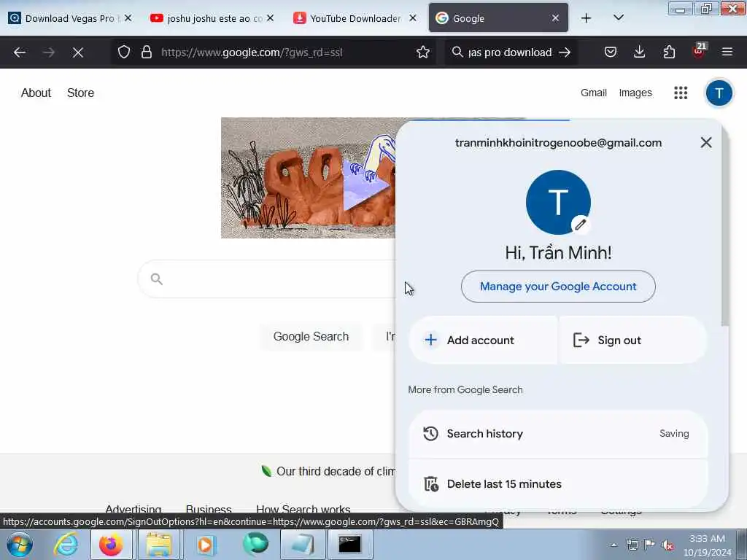Open Images link
The height and width of the screenshot is (560, 747).
(x=635, y=93)
